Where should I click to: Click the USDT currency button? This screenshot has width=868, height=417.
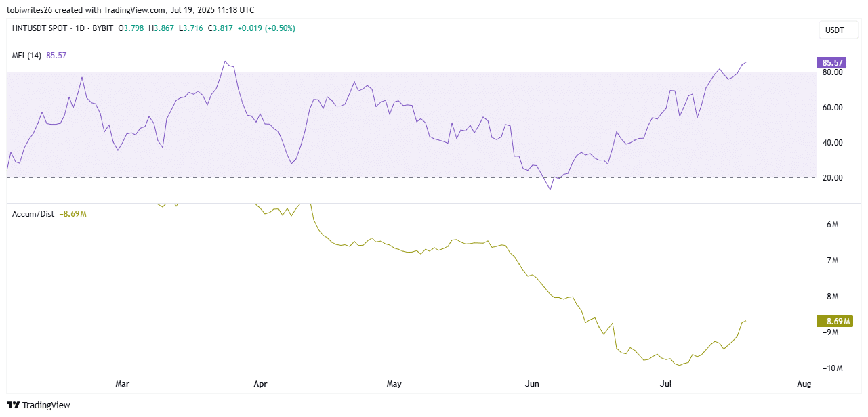tap(838, 30)
